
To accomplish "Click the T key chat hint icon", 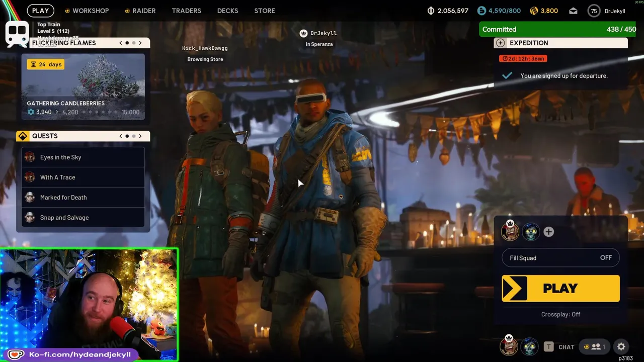I will [x=548, y=346].
